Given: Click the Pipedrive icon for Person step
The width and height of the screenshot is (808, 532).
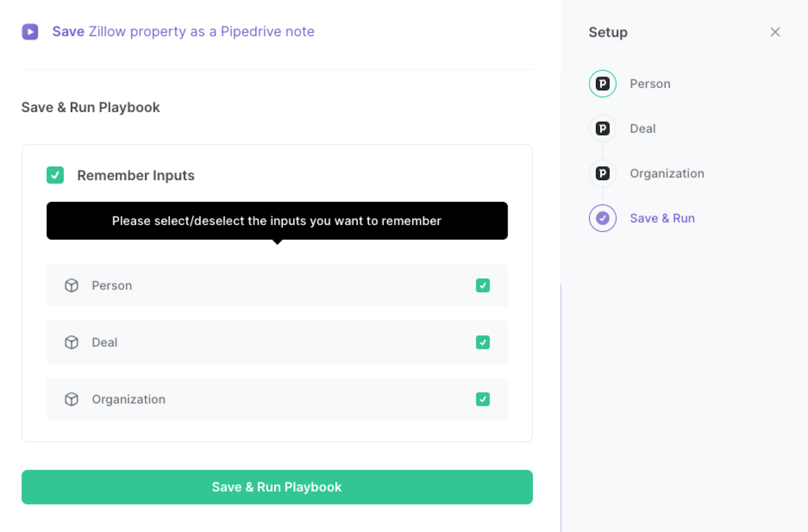Looking at the screenshot, I should tap(602, 84).
